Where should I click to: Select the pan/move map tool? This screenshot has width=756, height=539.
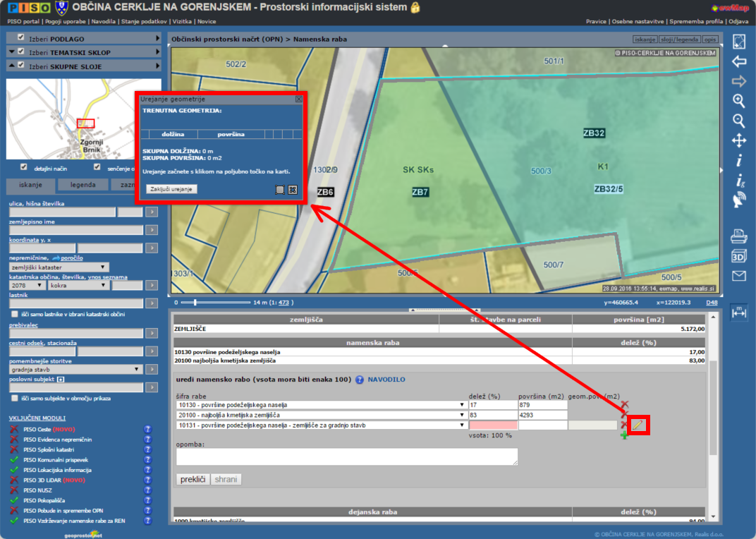[x=738, y=140]
